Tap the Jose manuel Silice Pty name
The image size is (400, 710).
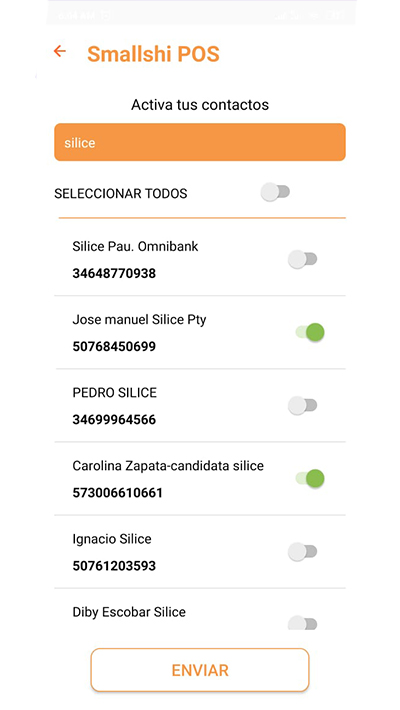point(140,320)
